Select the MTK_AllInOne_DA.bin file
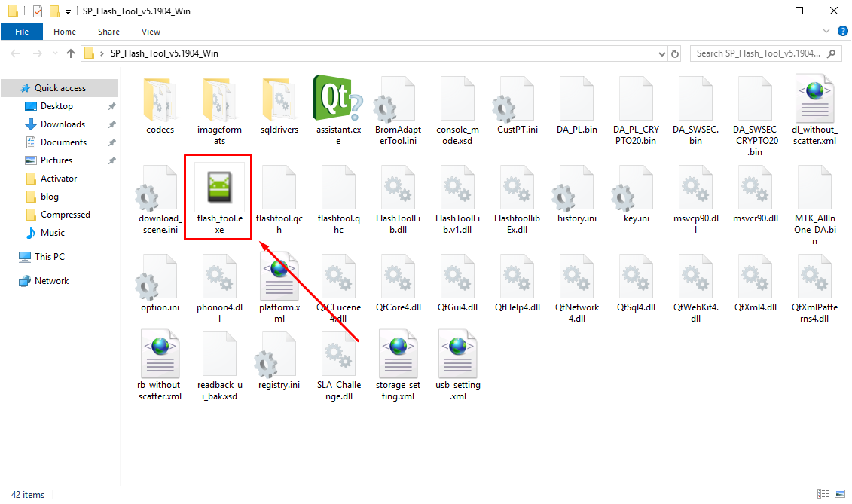Viewport: 852px width, 504px height. pos(814,206)
